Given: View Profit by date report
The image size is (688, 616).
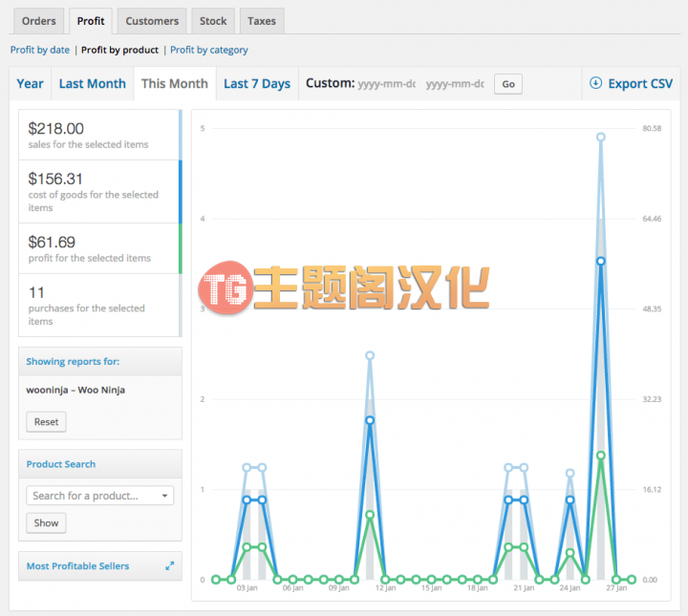Looking at the screenshot, I should click(40, 50).
